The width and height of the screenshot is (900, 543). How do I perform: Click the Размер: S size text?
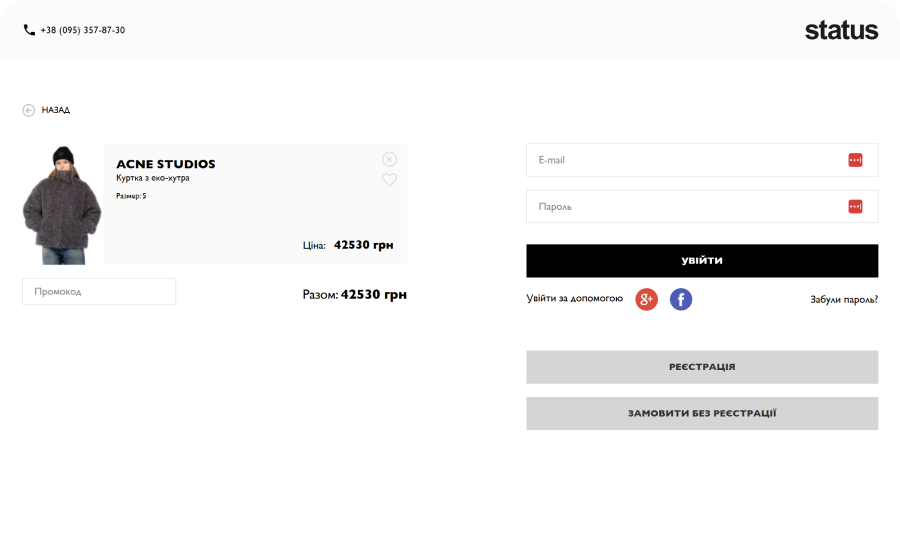point(131,196)
